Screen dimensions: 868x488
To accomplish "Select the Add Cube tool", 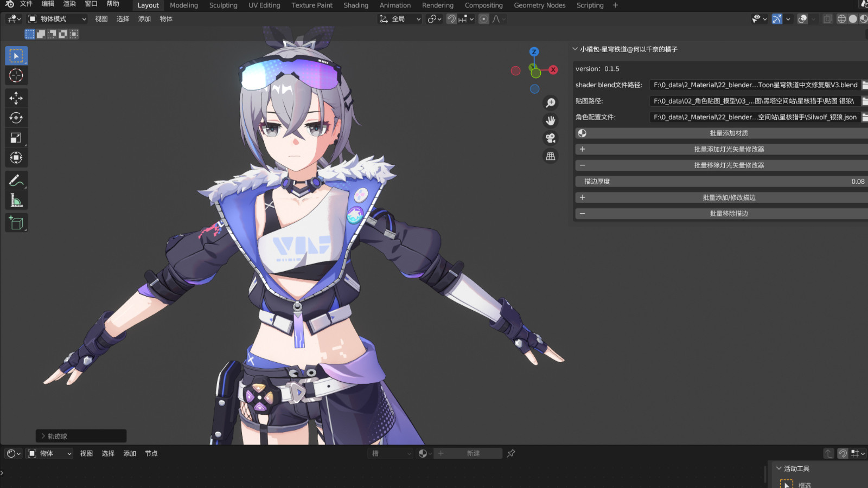I will click(16, 223).
